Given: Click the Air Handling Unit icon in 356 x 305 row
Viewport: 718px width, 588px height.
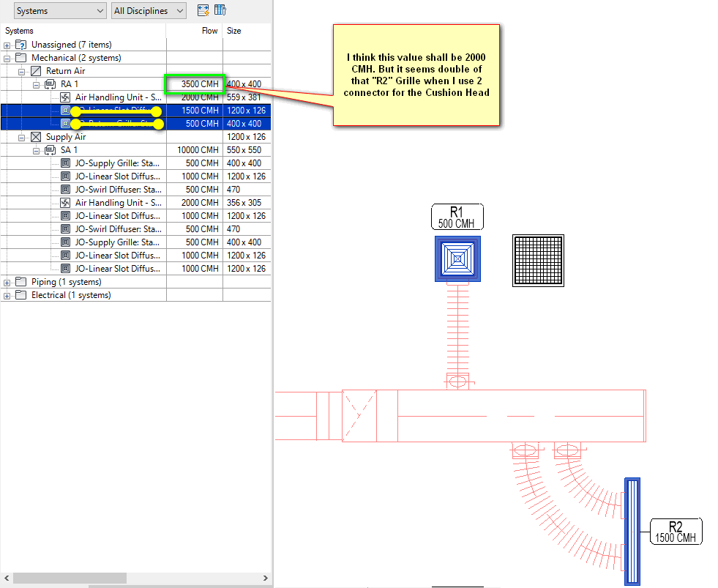Looking at the screenshot, I should click(x=65, y=203).
